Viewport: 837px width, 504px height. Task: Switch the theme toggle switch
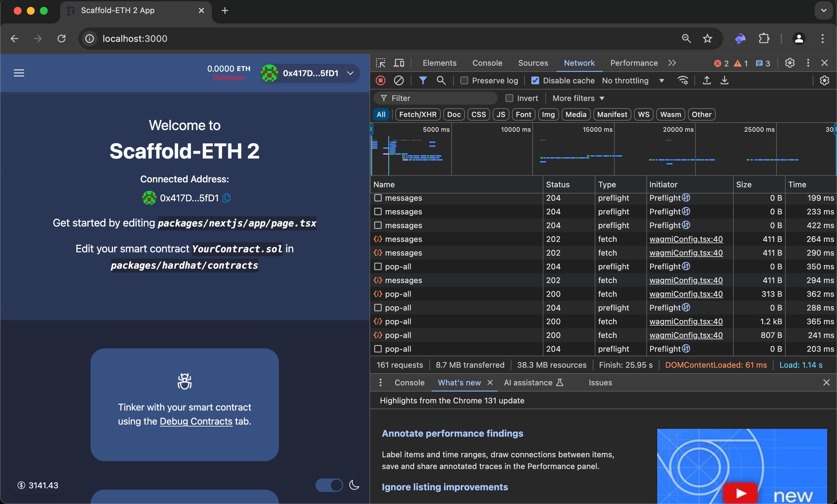(x=329, y=485)
